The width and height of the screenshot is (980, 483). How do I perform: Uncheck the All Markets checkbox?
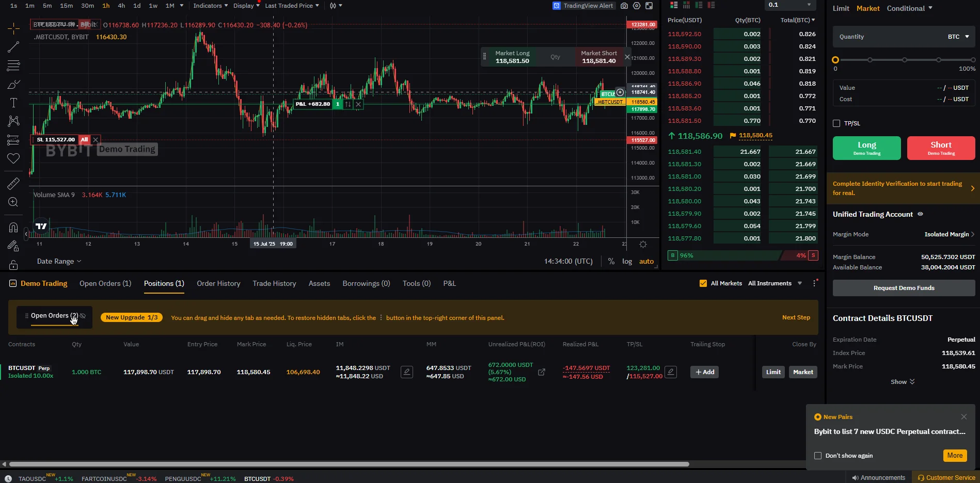click(703, 283)
